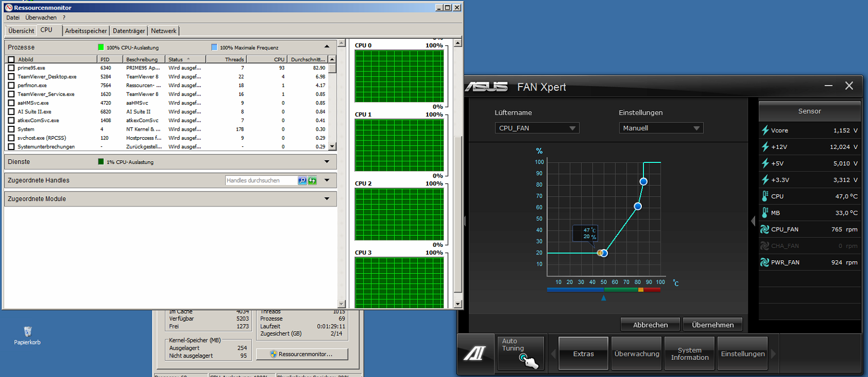The width and height of the screenshot is (868, 377).
Task: Expand the Zugeordnete Handles section
Action: tap(327, 180)
